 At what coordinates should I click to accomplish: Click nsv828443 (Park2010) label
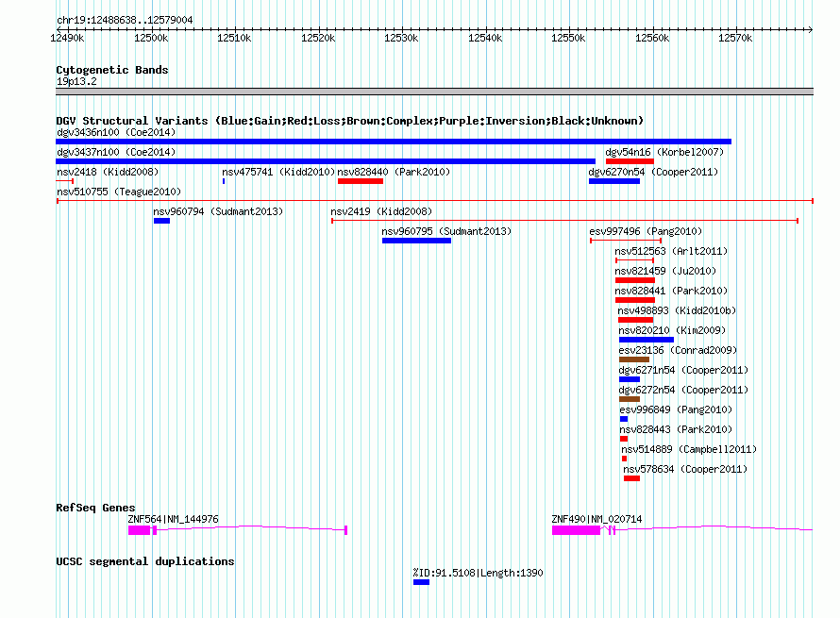tap(676, 429)
